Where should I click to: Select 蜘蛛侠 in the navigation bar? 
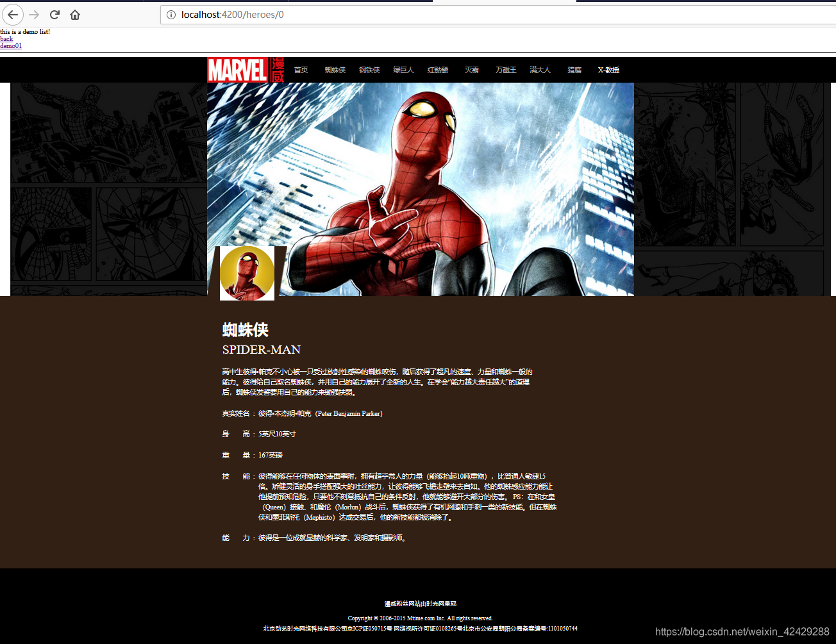click(335, 70)
